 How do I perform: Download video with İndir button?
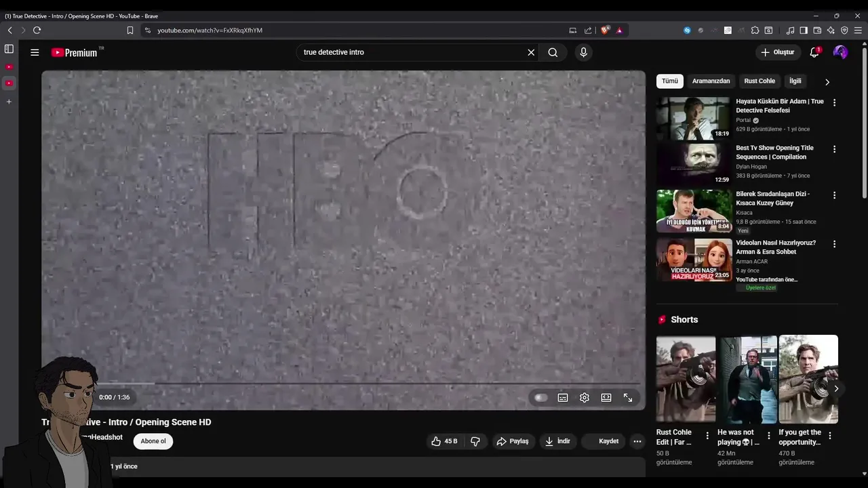click(557, 441)
